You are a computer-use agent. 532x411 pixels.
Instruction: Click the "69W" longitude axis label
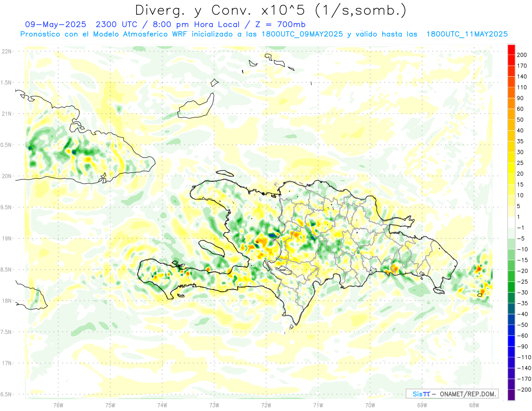pyautogui.click(x=422, y=405)
